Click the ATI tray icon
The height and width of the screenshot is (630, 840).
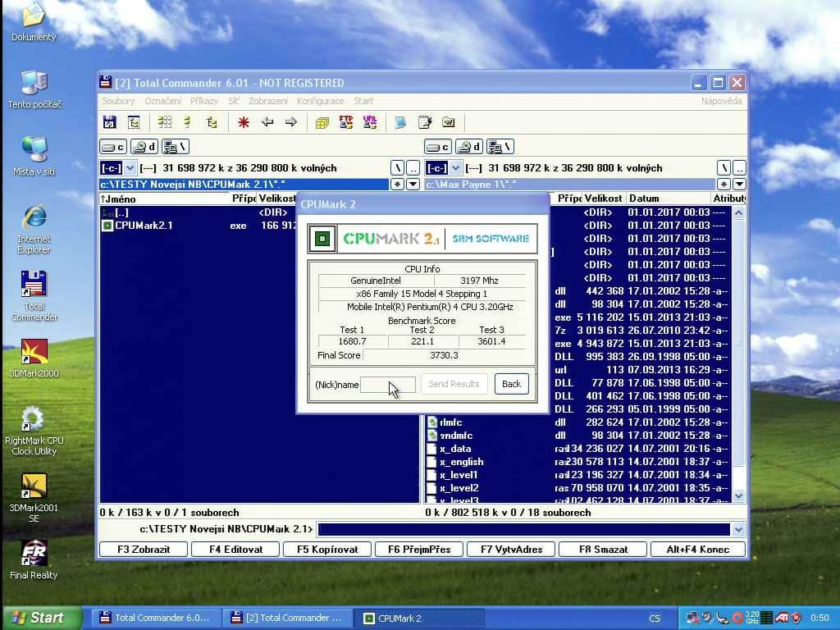tap(782, 618)
